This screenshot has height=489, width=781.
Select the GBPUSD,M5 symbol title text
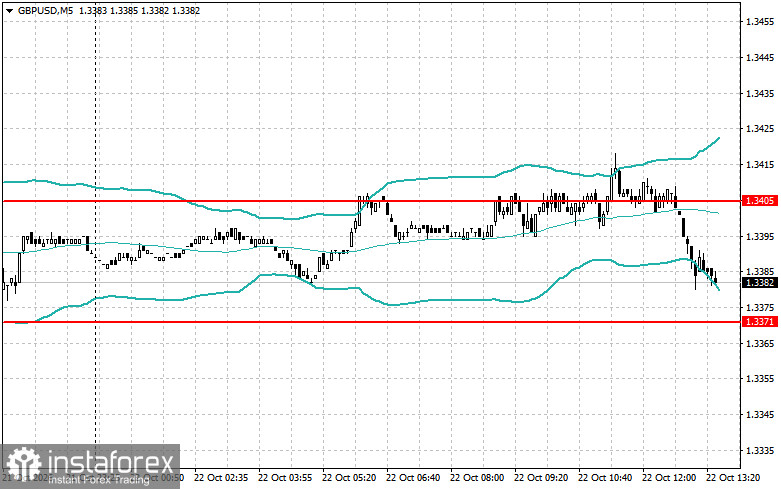point(45,10)
